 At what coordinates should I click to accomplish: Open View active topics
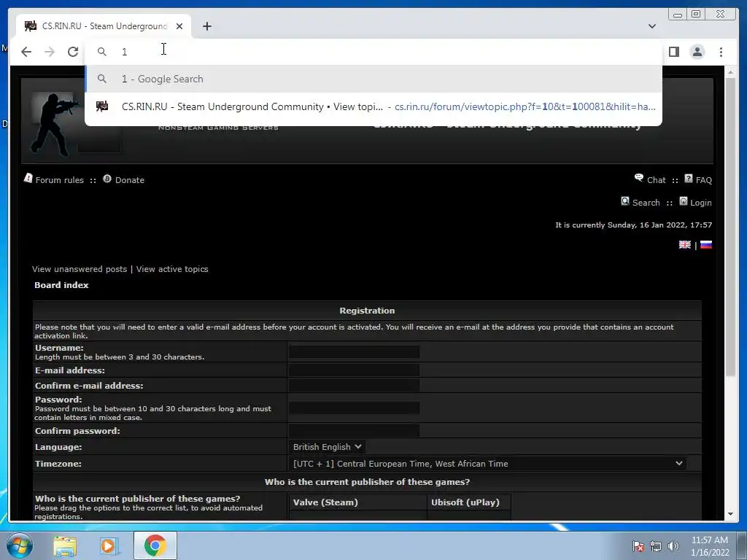[x=172, y=269]
